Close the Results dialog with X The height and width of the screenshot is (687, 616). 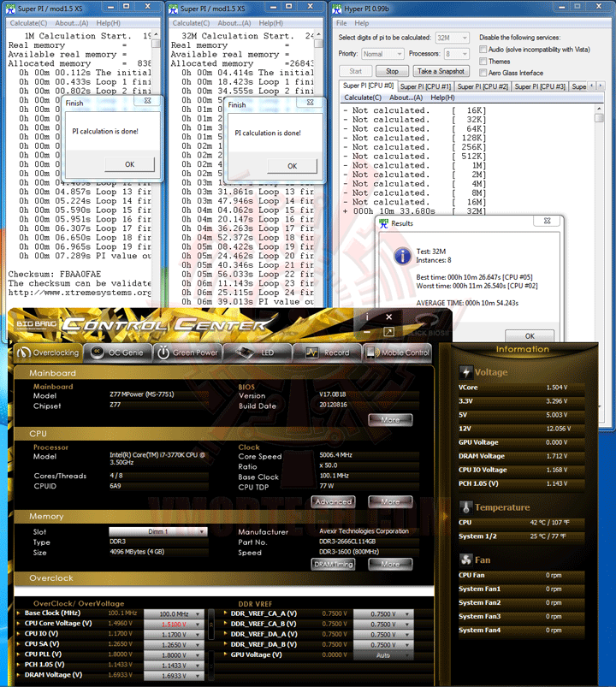(547, 221)
